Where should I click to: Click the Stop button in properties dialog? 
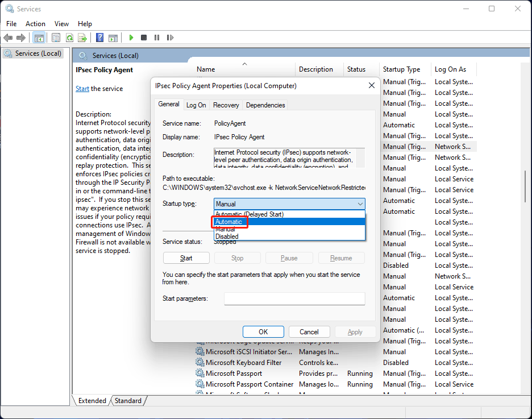click(x=238, y=258)
